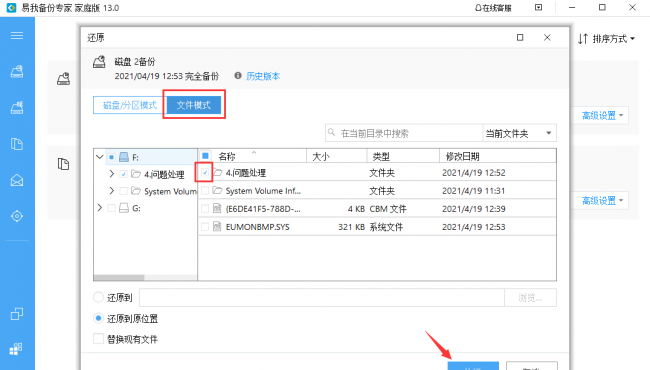Sort by modified date column header
Screen dimensions: 650x370
click(497, 156)
